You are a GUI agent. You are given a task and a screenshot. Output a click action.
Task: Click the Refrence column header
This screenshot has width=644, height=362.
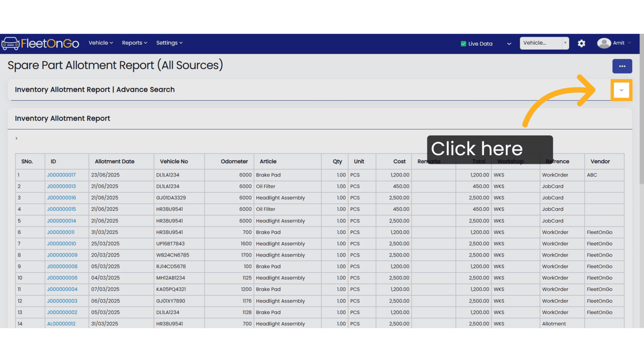562,161
